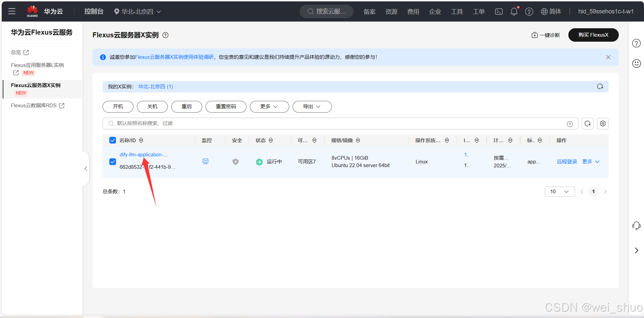The height and width of the screenshot is (318, 644).
Task: Open 费用 top menu
Action: [413, 12]
